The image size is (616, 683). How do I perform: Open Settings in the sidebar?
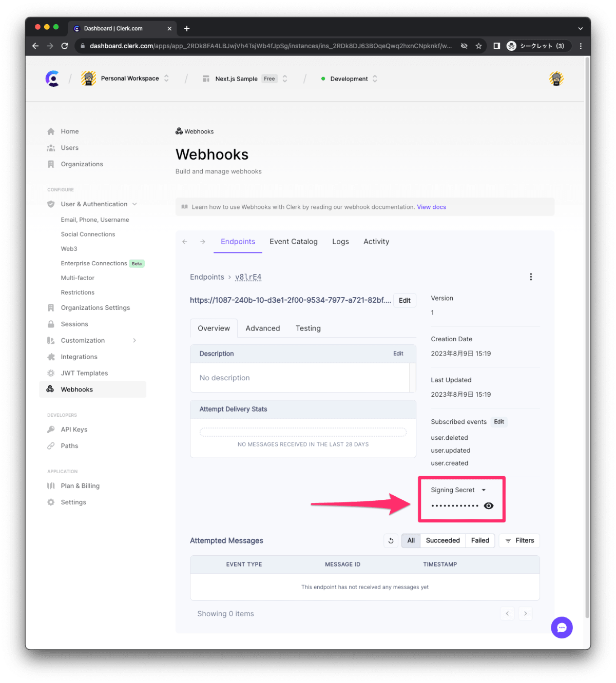click(73, 502)
